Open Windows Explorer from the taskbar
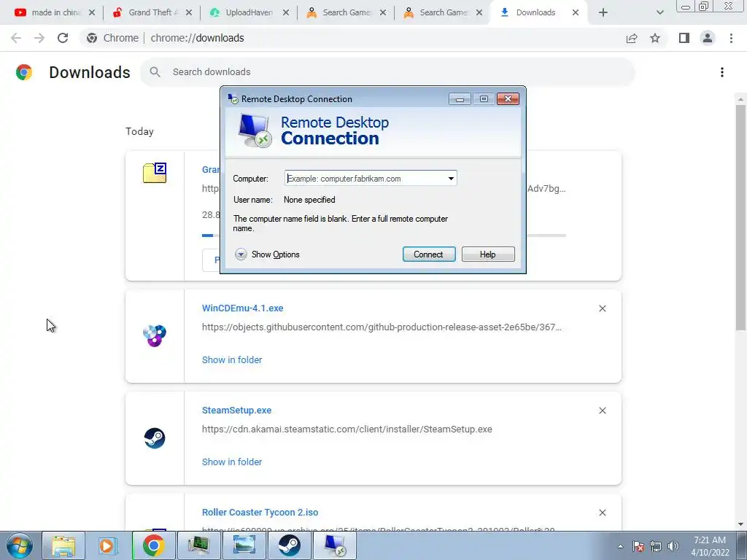747x560 pixels. (x=63, y=545)
